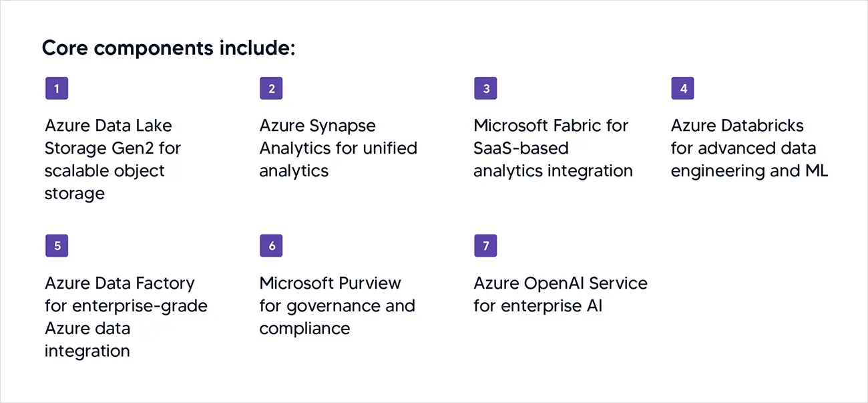The height and width of the screenshot is (403, 868).
Task: Select the Microsoft Fabric description text
Action: pos(553,148)
